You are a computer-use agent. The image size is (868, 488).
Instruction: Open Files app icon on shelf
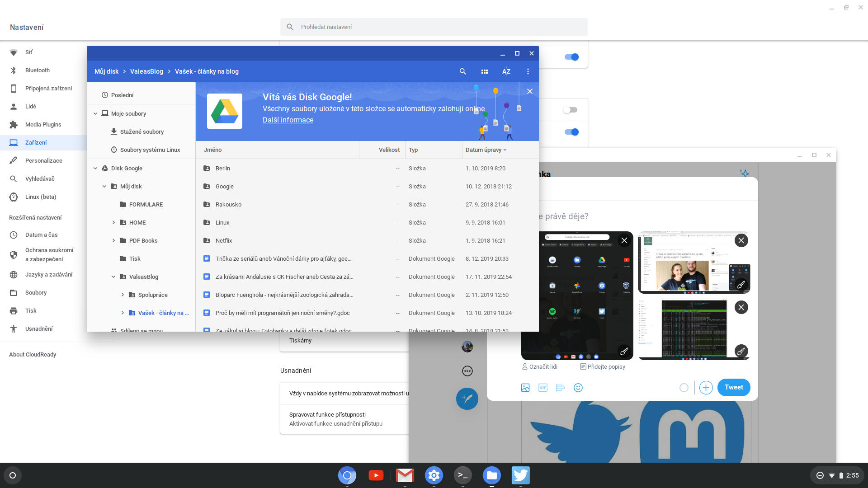click(x=492, y=475)
